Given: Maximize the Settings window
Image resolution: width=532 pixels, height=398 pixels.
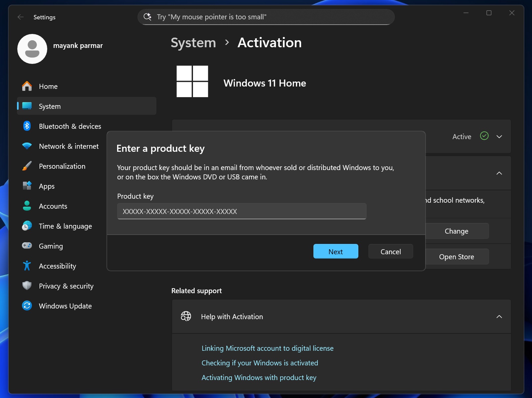Looking at the screenshot, I should click(489, 13).
